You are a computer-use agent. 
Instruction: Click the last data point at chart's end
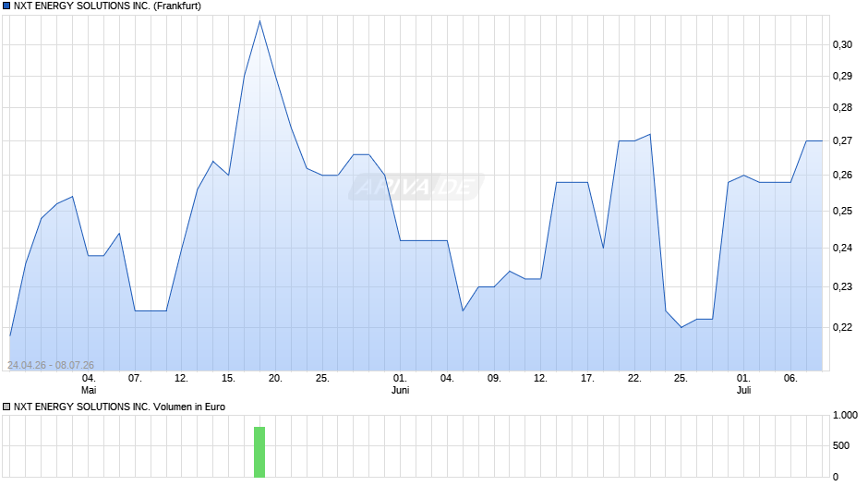[822, 140]
